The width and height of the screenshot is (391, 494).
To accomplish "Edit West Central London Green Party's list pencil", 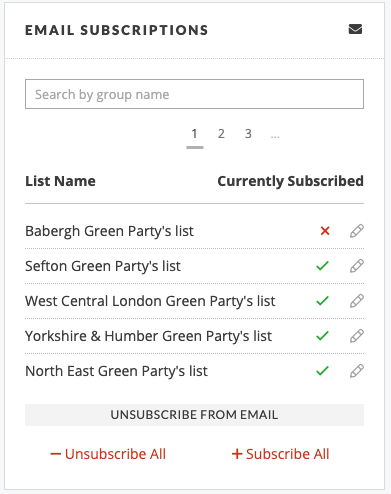I will pyautogui.click(x=357, y=301).
